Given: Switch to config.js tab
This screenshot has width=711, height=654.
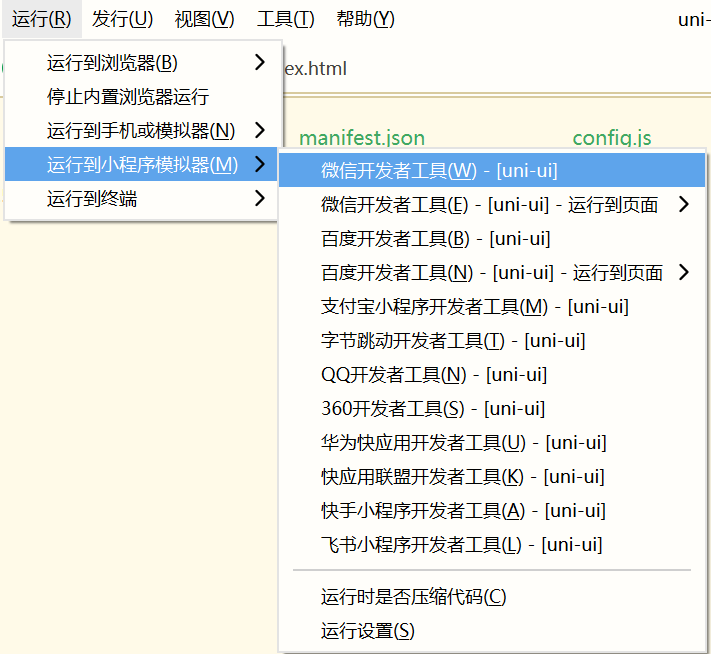Looking at the screenshot, I should (612, 138).
